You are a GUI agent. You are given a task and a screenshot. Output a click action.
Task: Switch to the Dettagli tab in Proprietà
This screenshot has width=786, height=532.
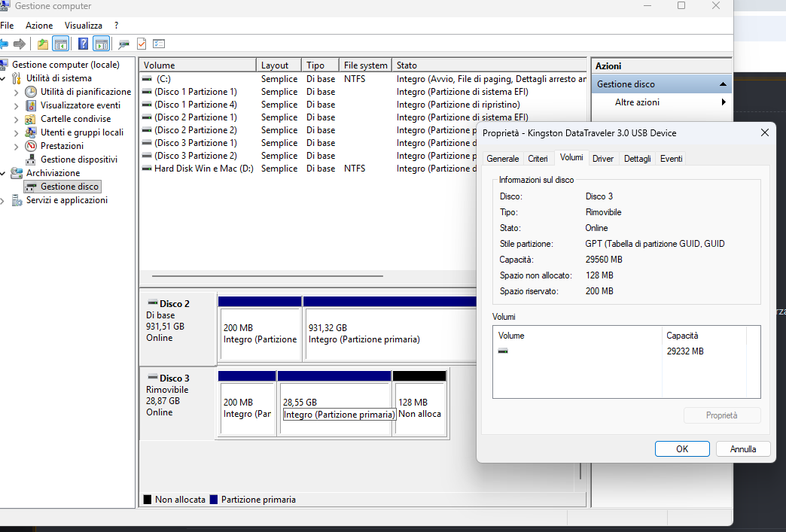[x=637, y=159]
